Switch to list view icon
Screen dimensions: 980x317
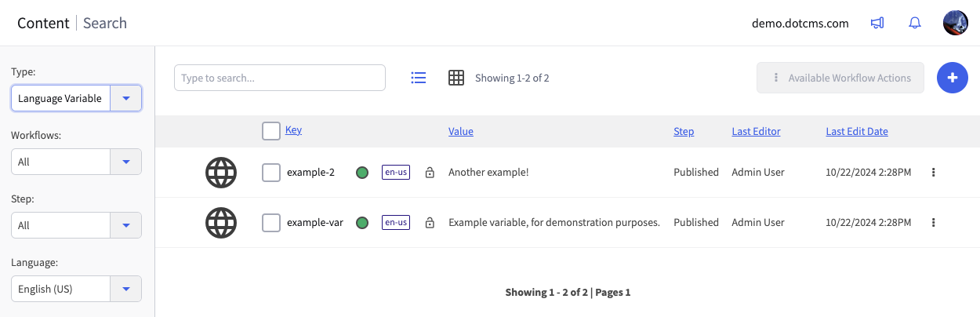pyautogui.click(x=419, y=78)
